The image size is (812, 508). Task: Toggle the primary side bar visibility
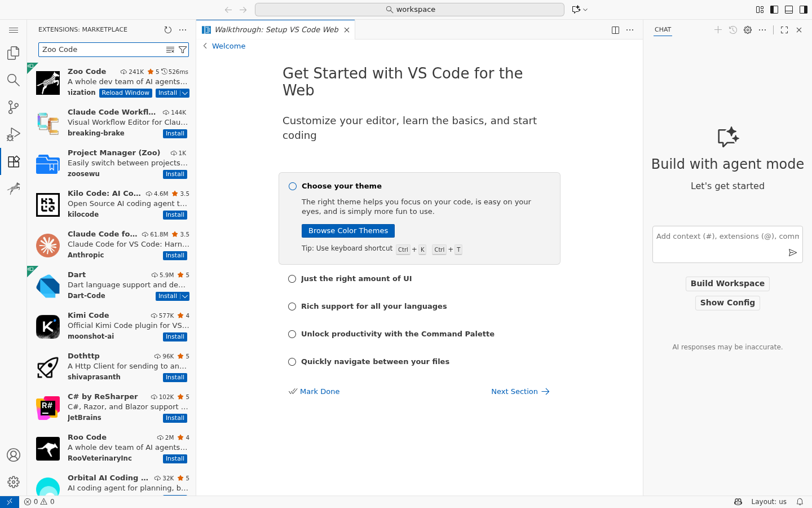point(774,10)
